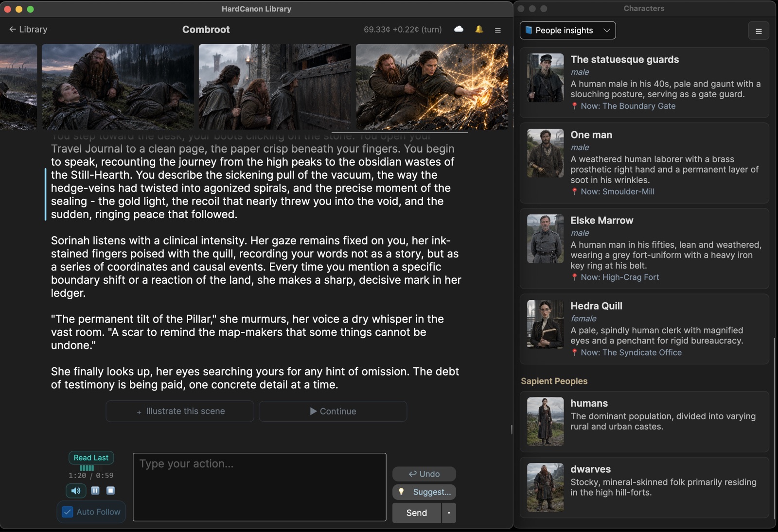
Task: Select The statuesque guards character card
Action: click(644, 83)
